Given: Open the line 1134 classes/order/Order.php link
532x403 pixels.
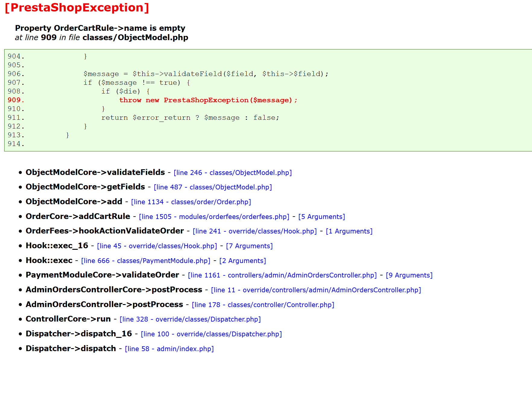Looking at the screenshot, I should pos(191,202).
